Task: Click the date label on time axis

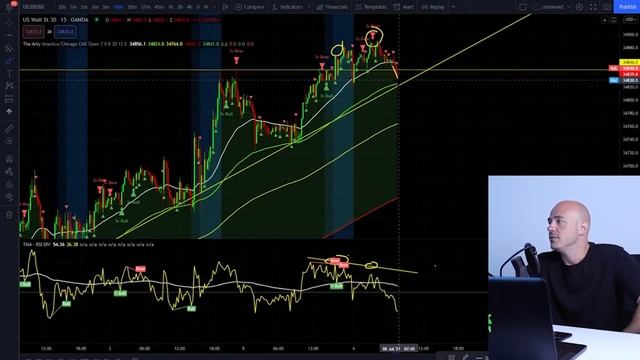Action: pyautogui.click(x=398, y=349)
